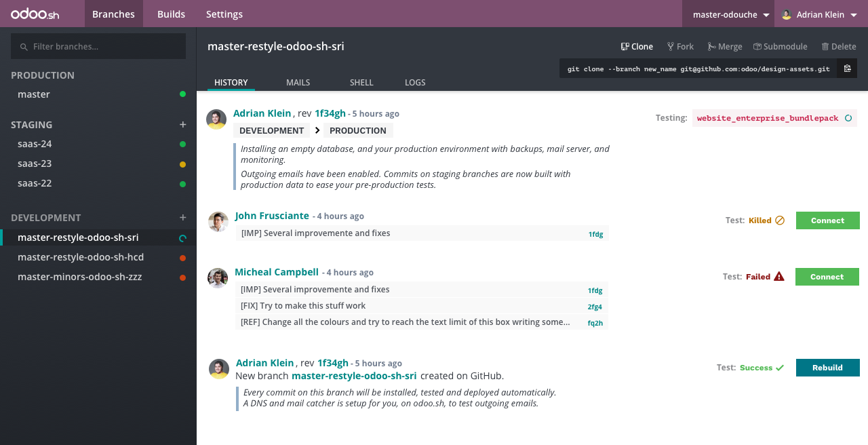
Task: Copy the git clone command using the clipboard icon
Action: pos(848,68)
